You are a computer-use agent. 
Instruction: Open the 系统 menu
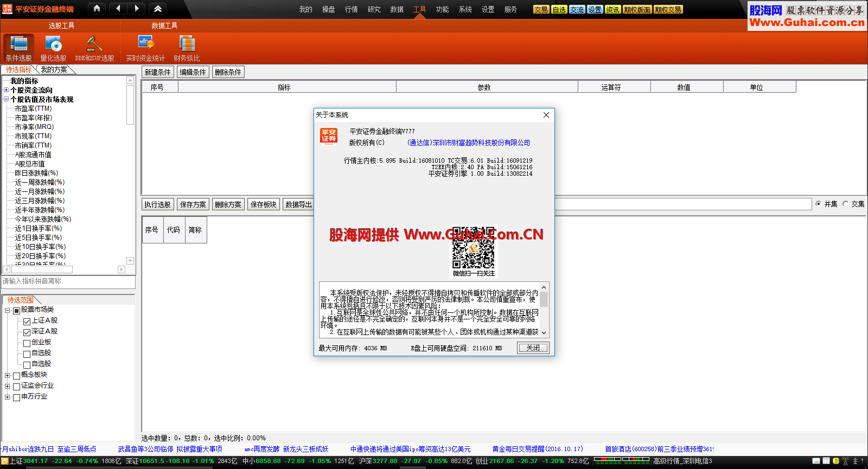pyautogui.click(x=465, y=9)
